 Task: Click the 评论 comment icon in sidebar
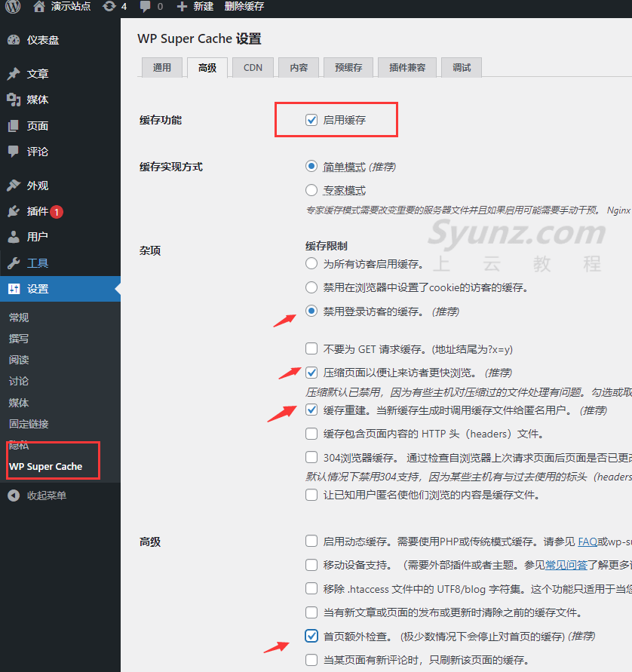point(14,152)
